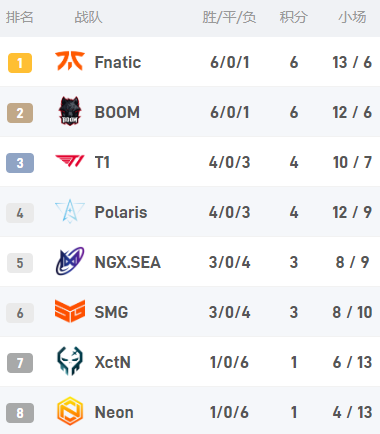Click the SMG orange logo
Screen dimensions: 380x434
tap(70, 311)
